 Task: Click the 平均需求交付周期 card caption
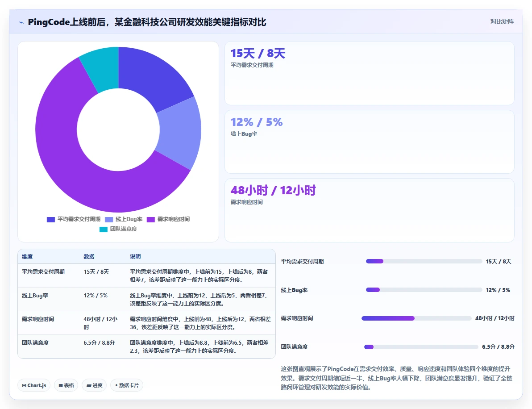tap(252, 65)
